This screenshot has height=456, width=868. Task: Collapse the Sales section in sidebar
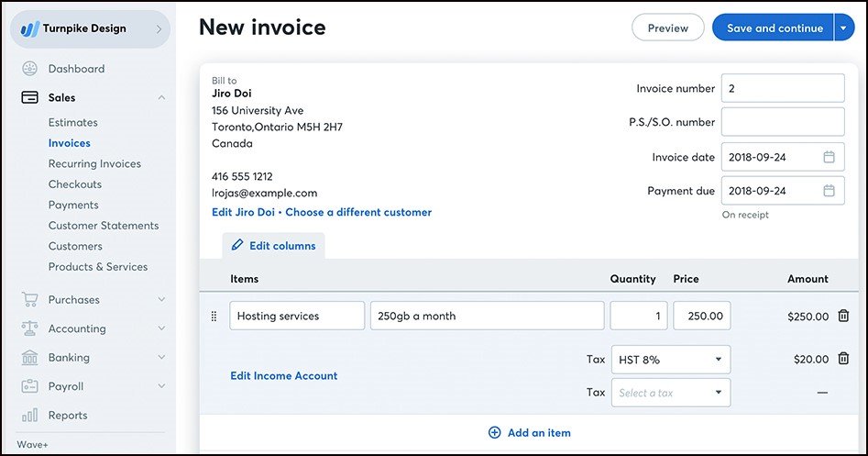(161, 97)
